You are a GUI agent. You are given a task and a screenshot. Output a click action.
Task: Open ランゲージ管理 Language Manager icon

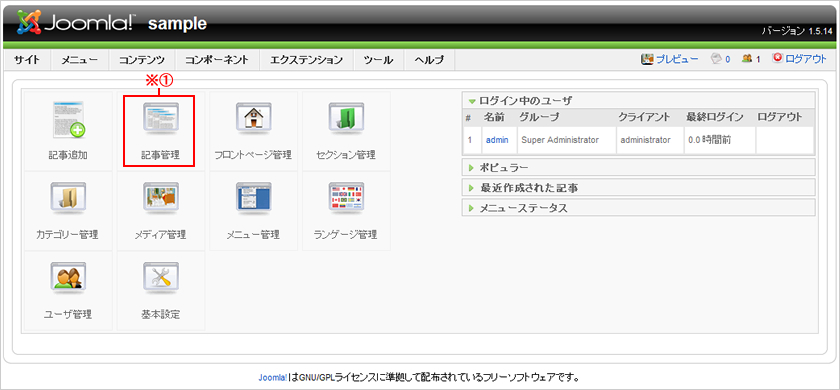[x=346, y=211]
